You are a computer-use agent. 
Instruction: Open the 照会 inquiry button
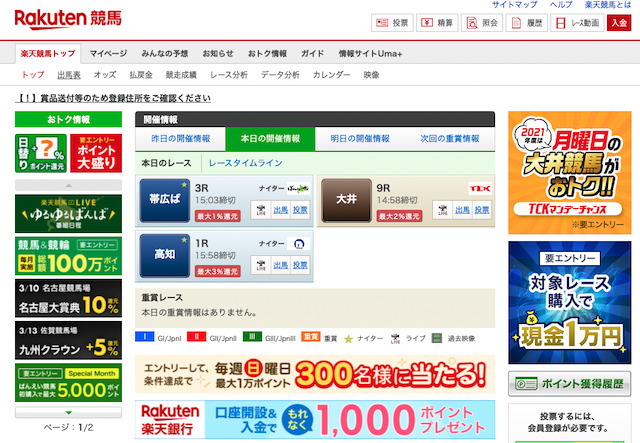coord(482,23)
